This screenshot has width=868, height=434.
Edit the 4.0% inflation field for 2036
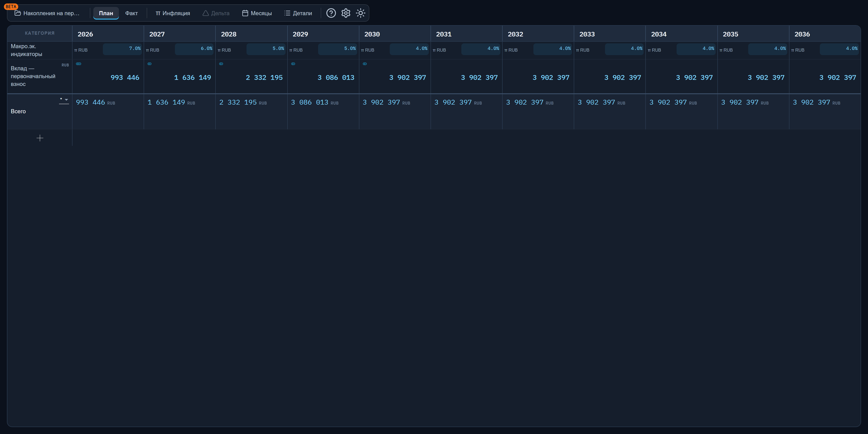pyautogui.click(x=839, y=49)
